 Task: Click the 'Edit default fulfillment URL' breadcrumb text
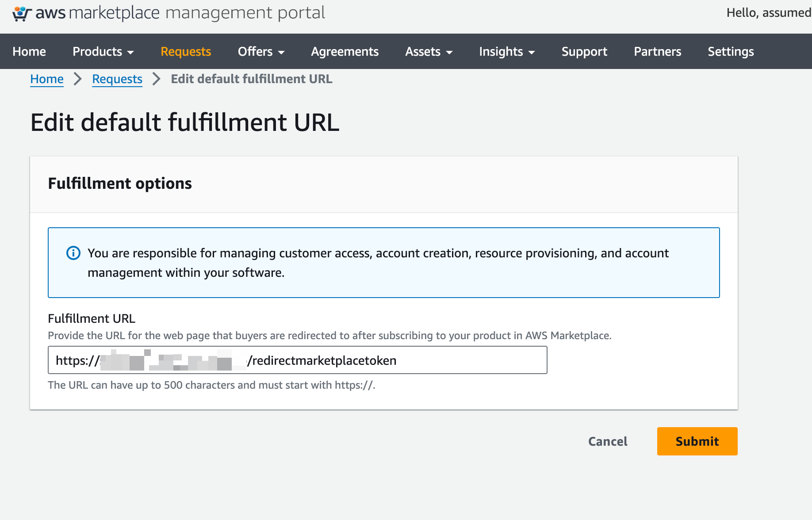tap(252, 79)
